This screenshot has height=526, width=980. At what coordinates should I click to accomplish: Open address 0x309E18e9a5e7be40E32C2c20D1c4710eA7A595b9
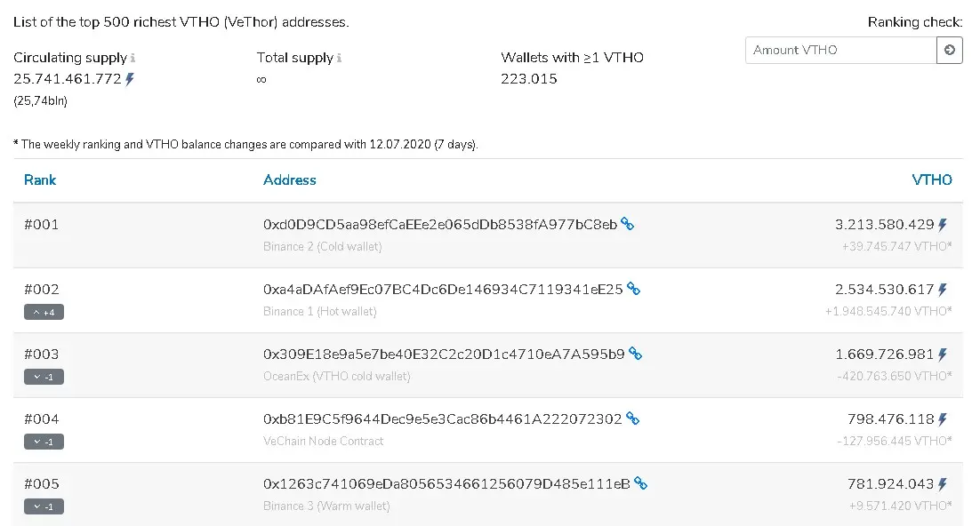tap(444, 355)
